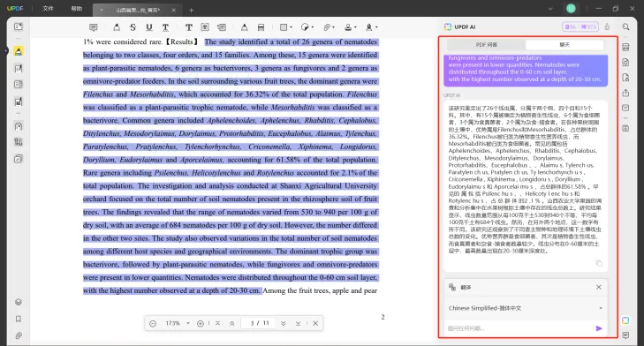Focus the AI question input field

click(519, 328)
